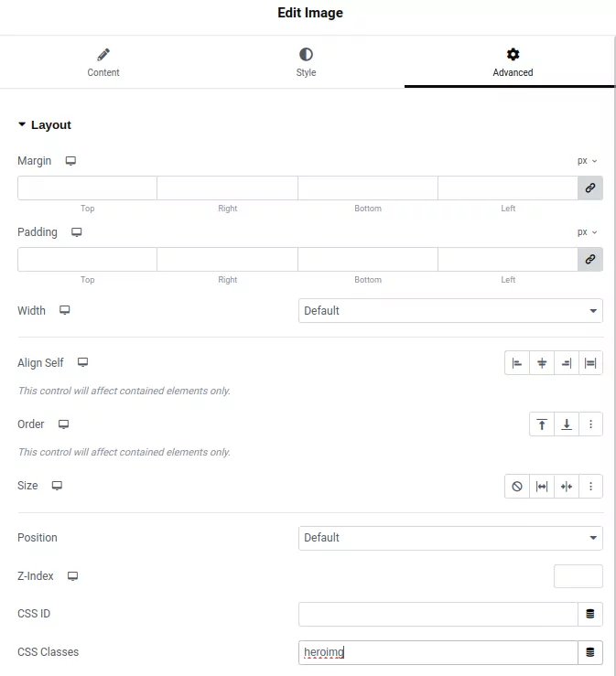Screen dimensions: 616x676
Task: Collapse the Layout section
Action: (44, 125)
